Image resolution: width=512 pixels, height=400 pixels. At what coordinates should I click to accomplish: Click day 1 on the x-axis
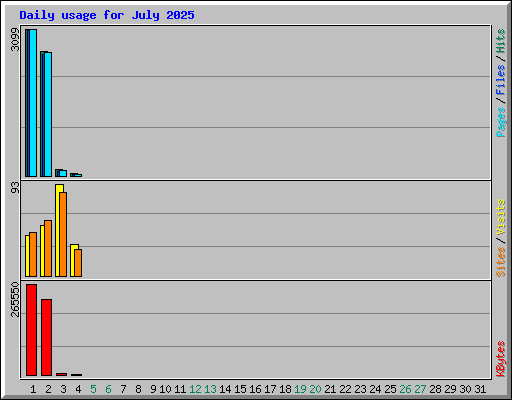click(x=33, y=389)
